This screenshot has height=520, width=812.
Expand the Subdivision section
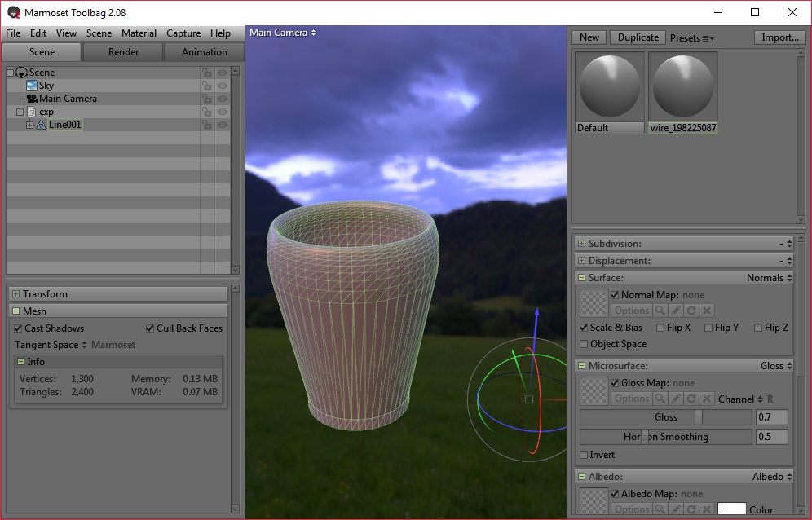pos(581,244)
